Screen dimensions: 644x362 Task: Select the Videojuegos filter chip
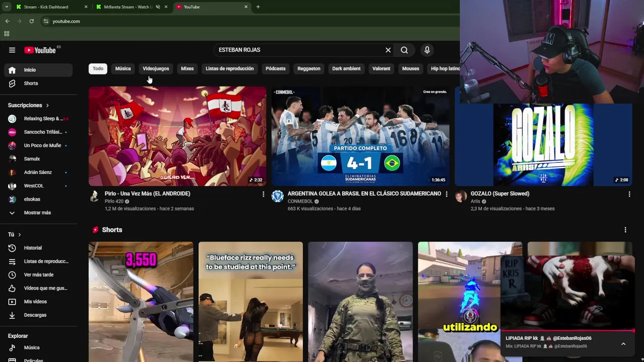click(x=155, y=68)
